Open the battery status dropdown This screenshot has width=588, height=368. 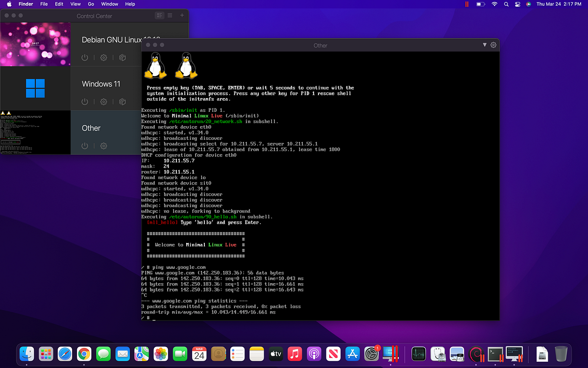481,4
